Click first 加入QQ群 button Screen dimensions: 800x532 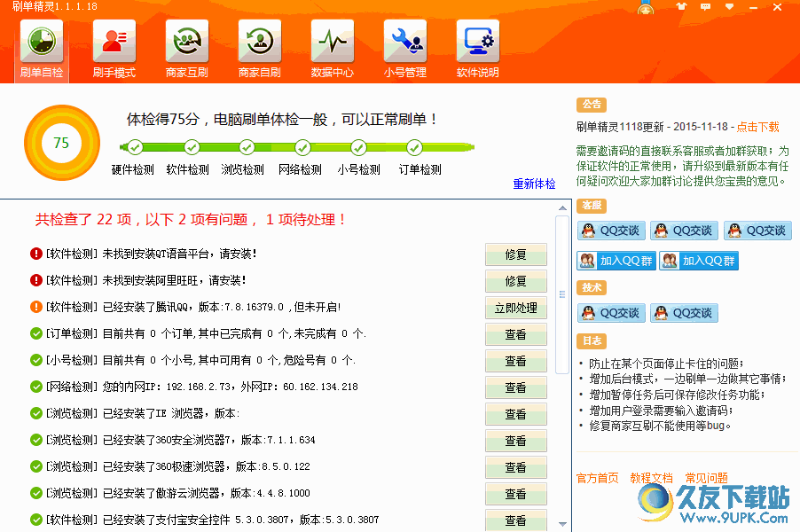tap(616, 261)
